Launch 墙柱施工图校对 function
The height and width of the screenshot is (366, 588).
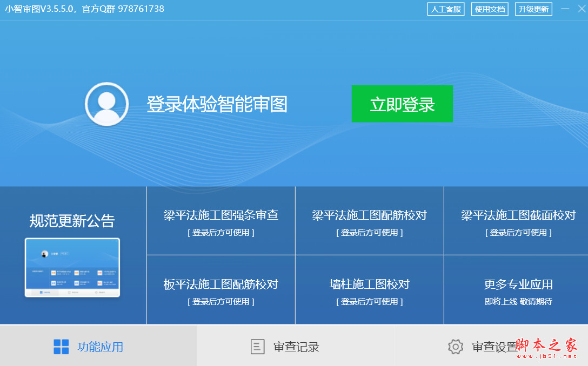pos(369,289)
